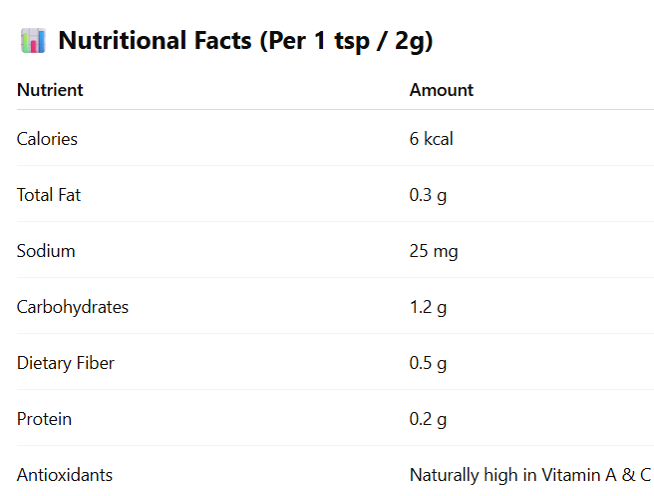The height and width of the screenshot is (496, 654).
Task: Click the word Facts in heading
Action: pos(223,40)
